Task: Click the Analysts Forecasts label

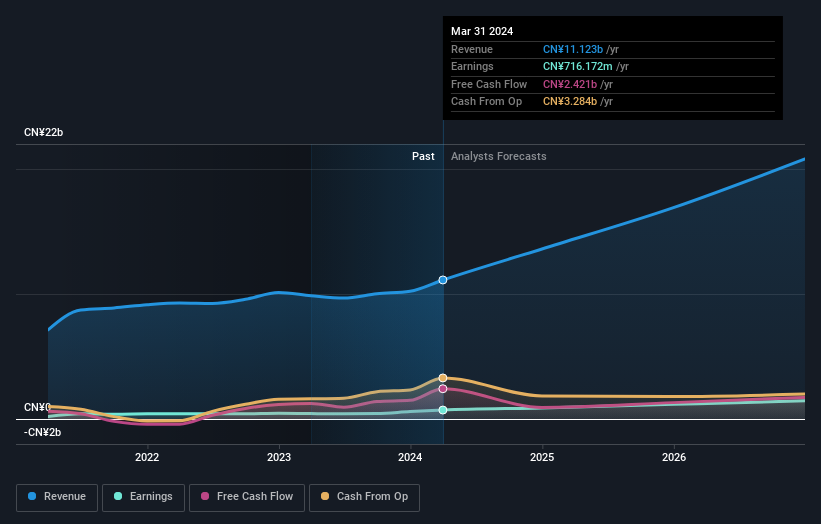Action: click(x=498, y=157)
